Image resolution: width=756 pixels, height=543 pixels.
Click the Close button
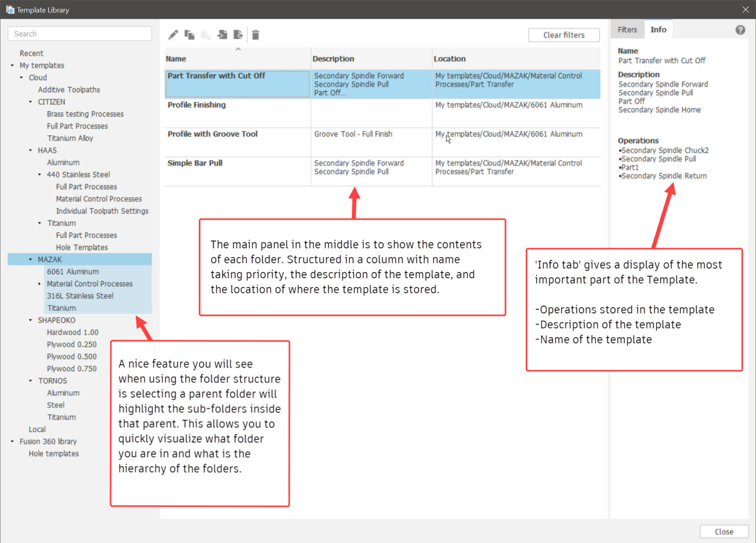[x=724, y=532]
